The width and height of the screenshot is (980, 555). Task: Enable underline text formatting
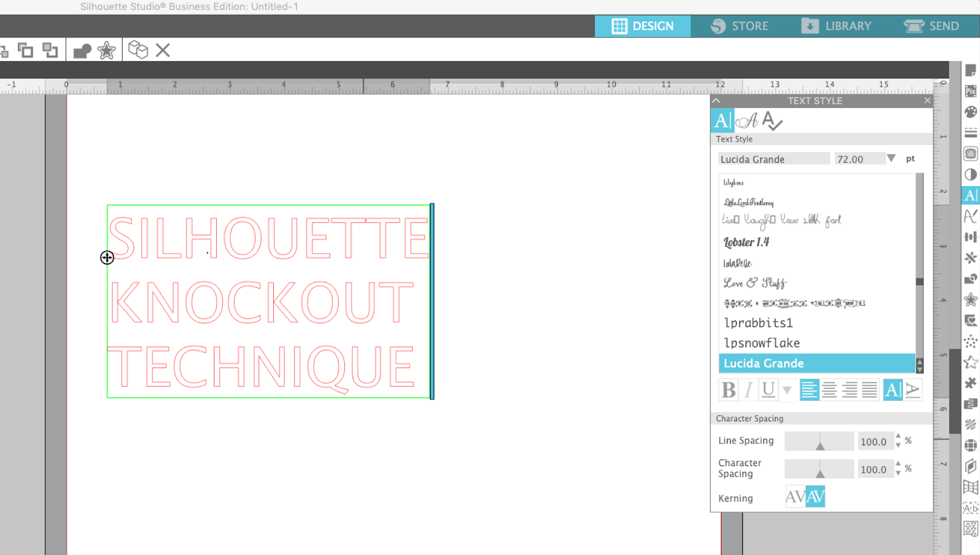tap(767, 390)
